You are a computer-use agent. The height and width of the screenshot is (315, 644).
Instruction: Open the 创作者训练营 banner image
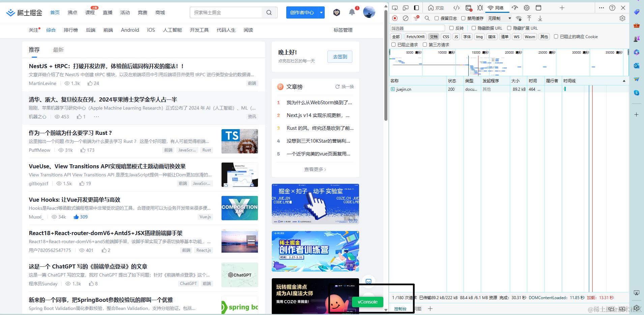[315, 251]
